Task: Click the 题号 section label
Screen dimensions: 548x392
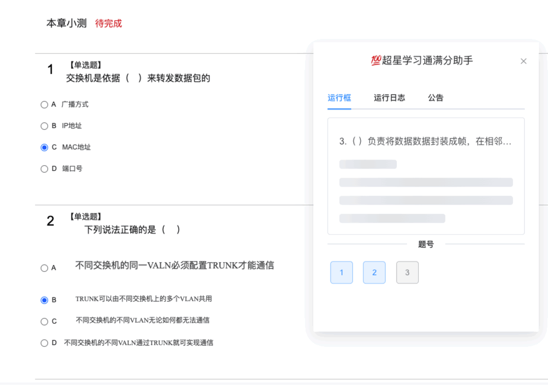Action: (426, 244)
